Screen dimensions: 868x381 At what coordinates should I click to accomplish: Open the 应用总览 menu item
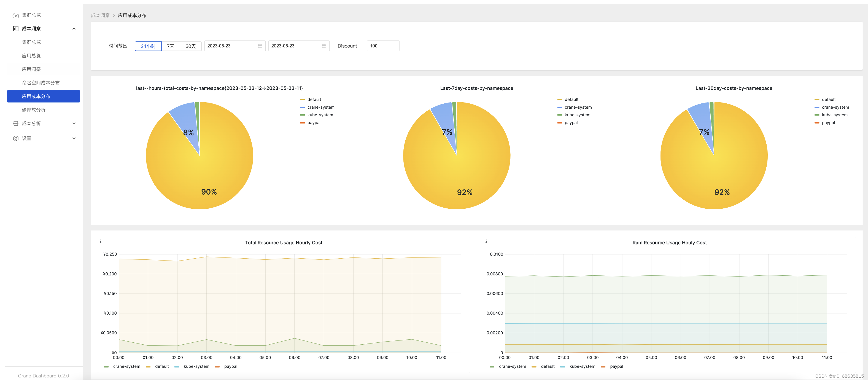pyautogui.click(x=44, y=56)
